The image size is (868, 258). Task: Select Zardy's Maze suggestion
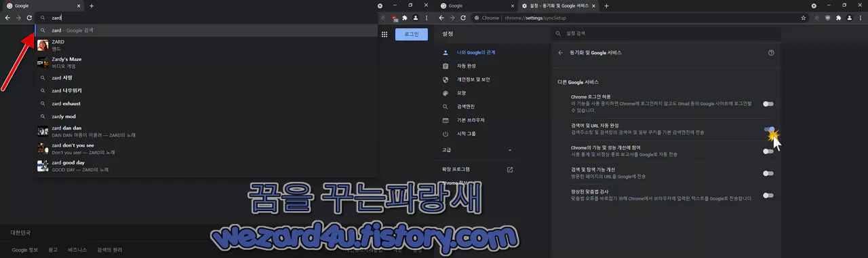[x=205, y=62]
